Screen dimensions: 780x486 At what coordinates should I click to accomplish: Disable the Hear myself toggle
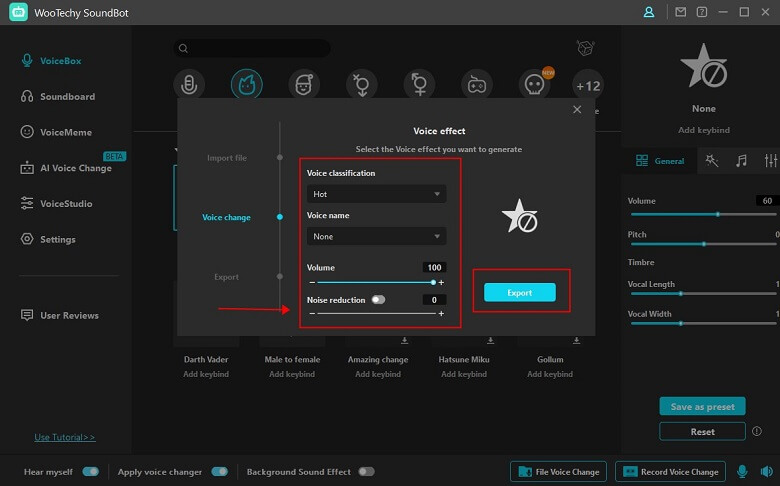[x=91, y=471]
